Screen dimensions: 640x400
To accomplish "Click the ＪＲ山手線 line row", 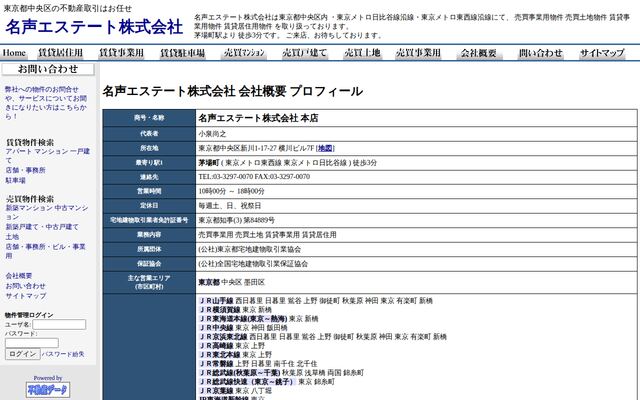I will [316, 301].
